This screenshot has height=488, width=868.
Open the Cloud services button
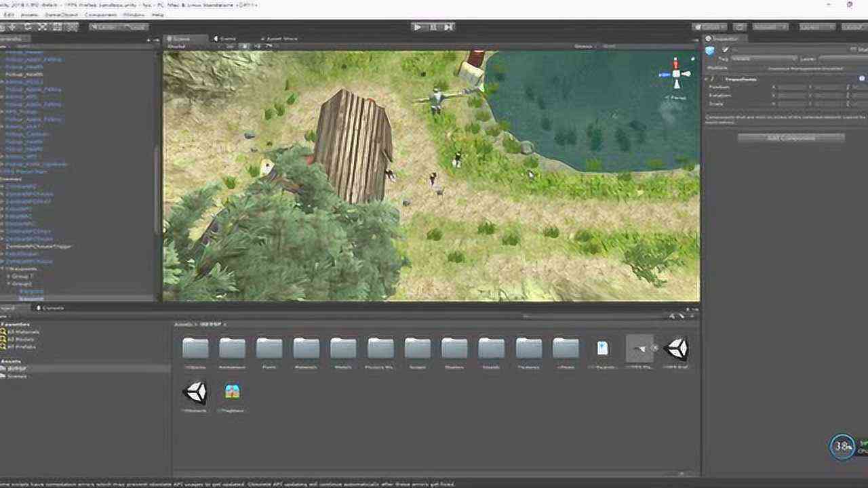(x=740, y=27)
